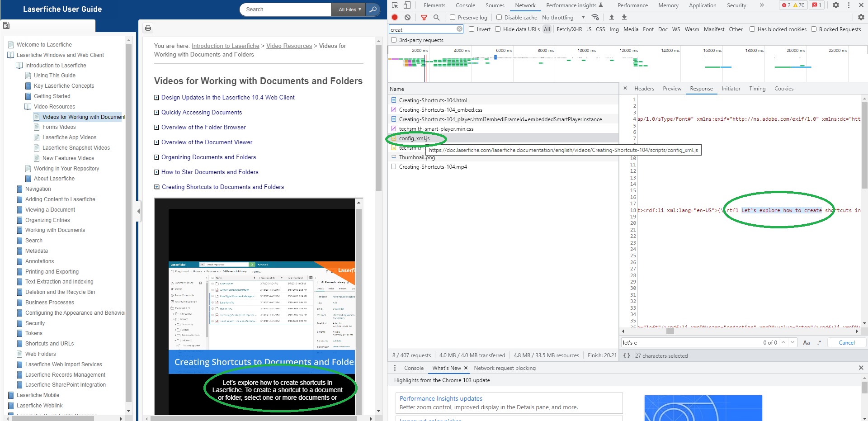Enable Blocked Requests checkbox

pos(814,29)
